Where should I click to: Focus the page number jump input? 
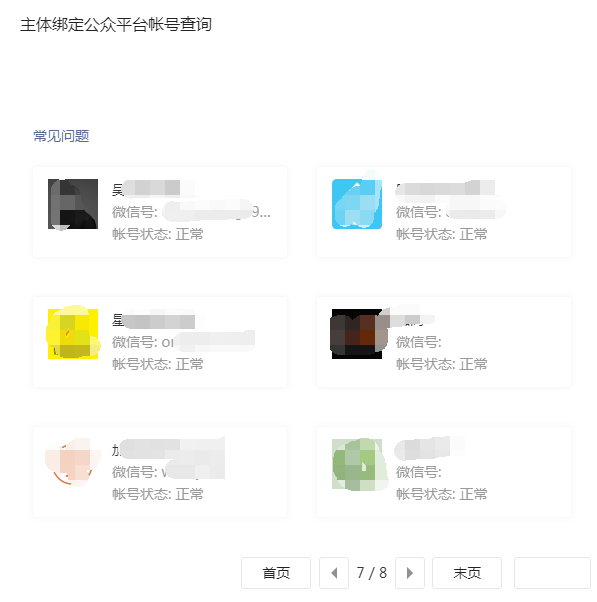click(x=552, y=573)
